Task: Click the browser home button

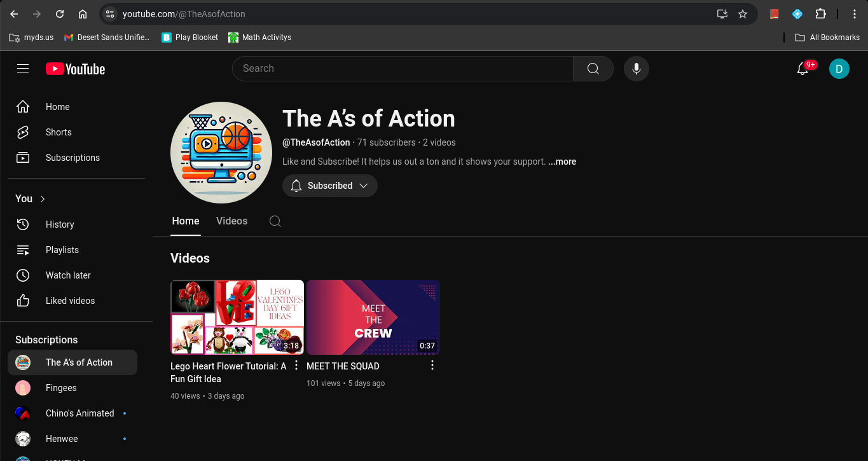Action: coord(83,14)
